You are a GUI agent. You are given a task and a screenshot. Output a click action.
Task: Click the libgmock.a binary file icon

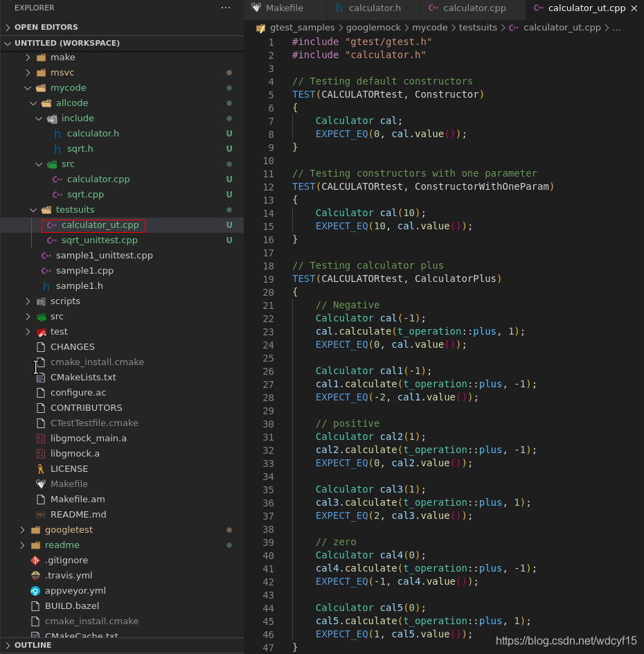coord(41,454)
